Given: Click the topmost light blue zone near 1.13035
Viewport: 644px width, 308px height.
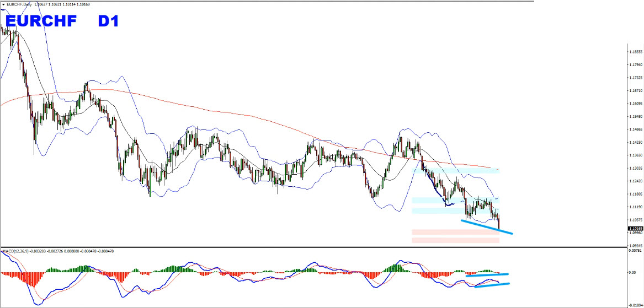Looking at the screenshot, I should (456, 171).
